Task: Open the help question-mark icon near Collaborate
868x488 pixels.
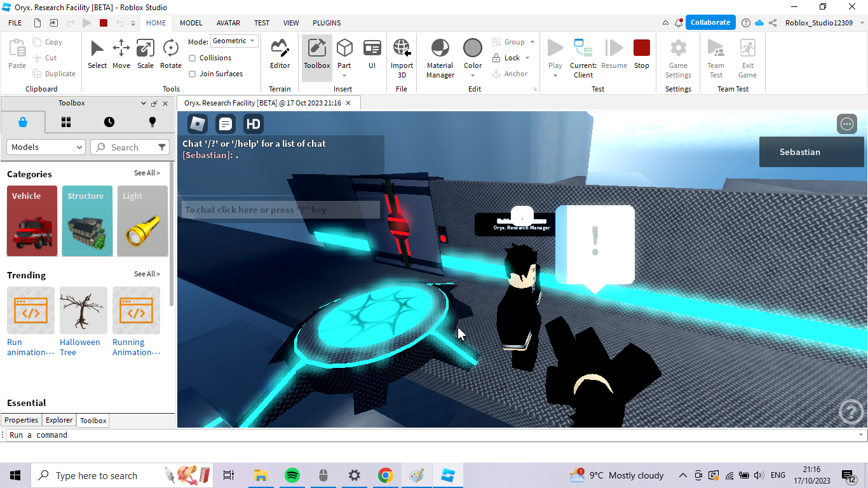Action: [745, 23]
